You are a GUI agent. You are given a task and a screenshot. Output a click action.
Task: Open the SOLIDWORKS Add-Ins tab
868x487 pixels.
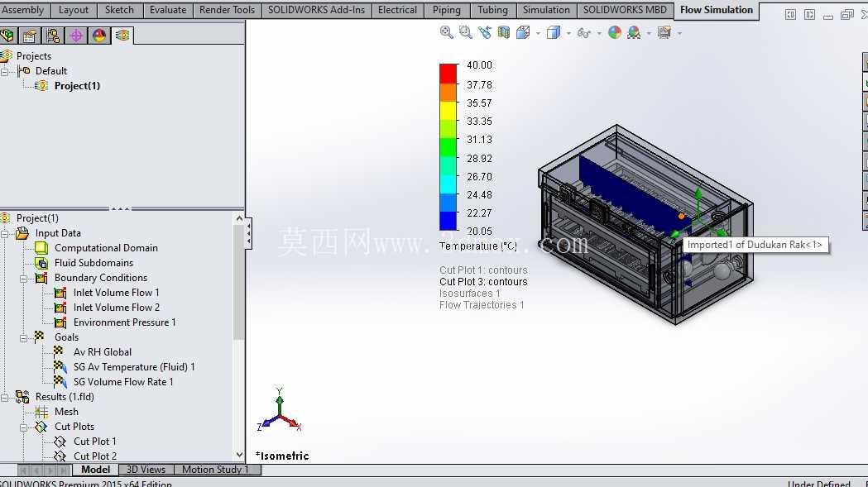317,10
